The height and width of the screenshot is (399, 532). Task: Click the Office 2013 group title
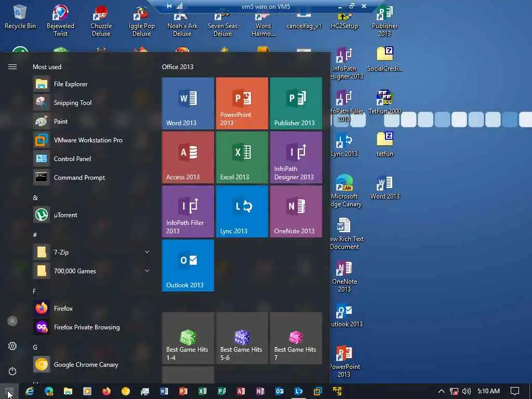[178, 67]
